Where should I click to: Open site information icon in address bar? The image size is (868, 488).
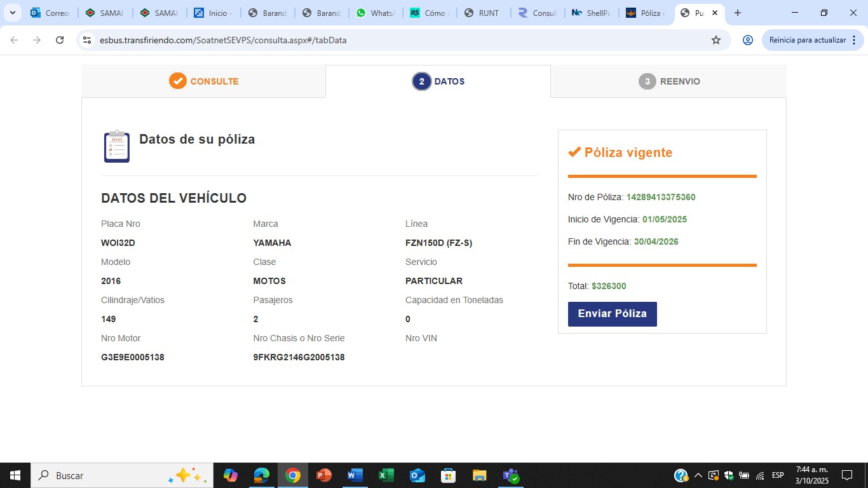pos(87,40)
